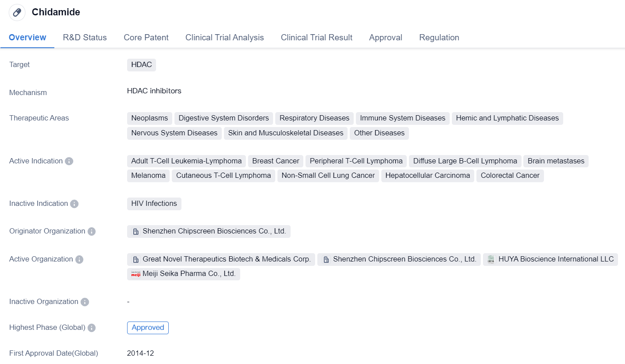The image size is (625, 364).
Task: Open the Clinical Trial Result tab
Action: (x=316, y=38)
